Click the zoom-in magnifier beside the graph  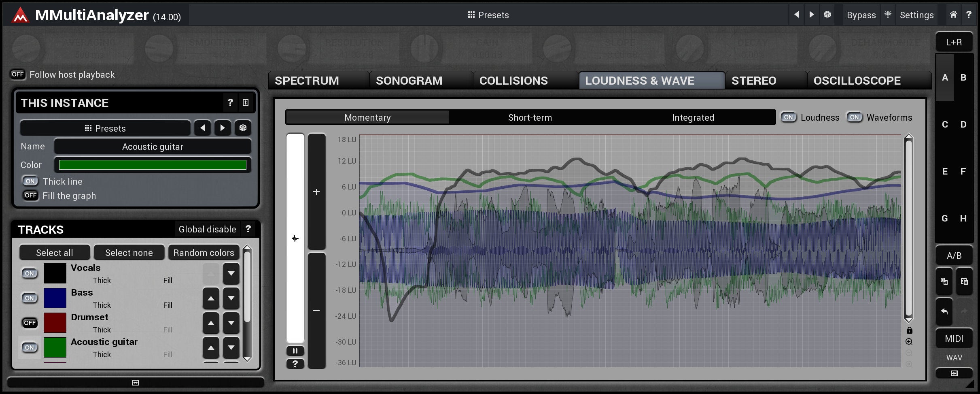tap(909, 342)
